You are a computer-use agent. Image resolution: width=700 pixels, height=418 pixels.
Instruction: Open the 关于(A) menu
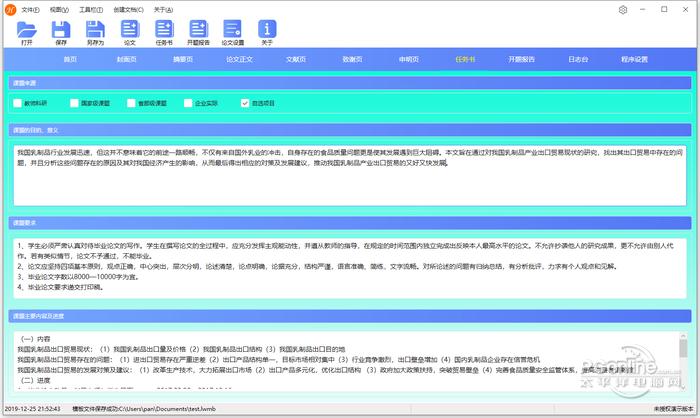(163, 10)
